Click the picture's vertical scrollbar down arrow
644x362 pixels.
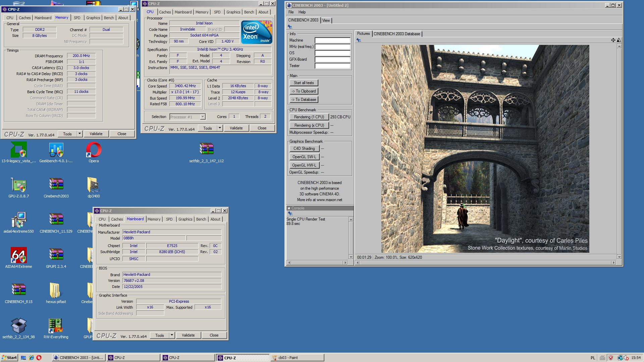point(619,257)
